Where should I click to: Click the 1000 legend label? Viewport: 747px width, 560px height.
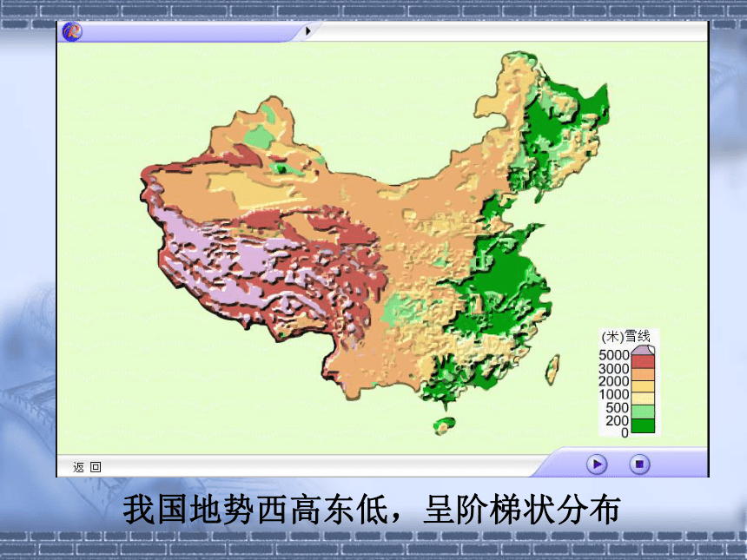point(613,394)
